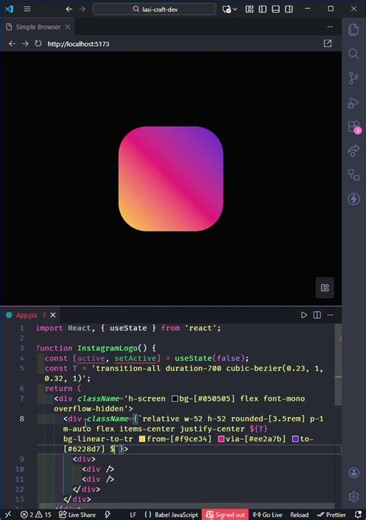366x520 pixels.
Task: Open the Search view in the activity bar
Action: point(354,54)
